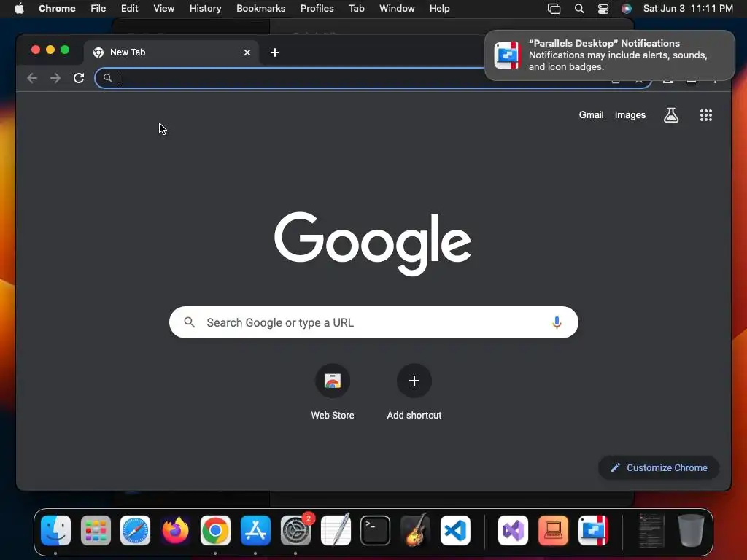Click Customize Chrome button
This screenshot has width=747, height=560.
pyautogui.click(x=659, y=467)
